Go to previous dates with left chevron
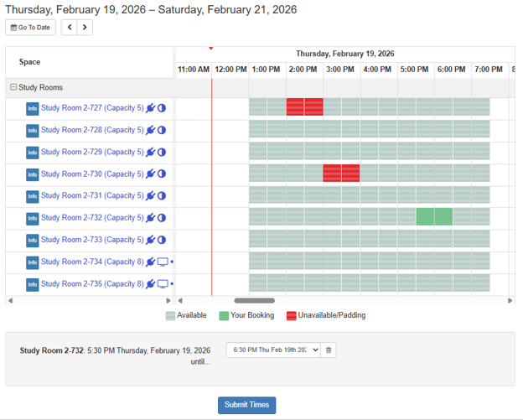Image resolution: width=523 pixels, height=420 pixels. click(x=70, y=28)
